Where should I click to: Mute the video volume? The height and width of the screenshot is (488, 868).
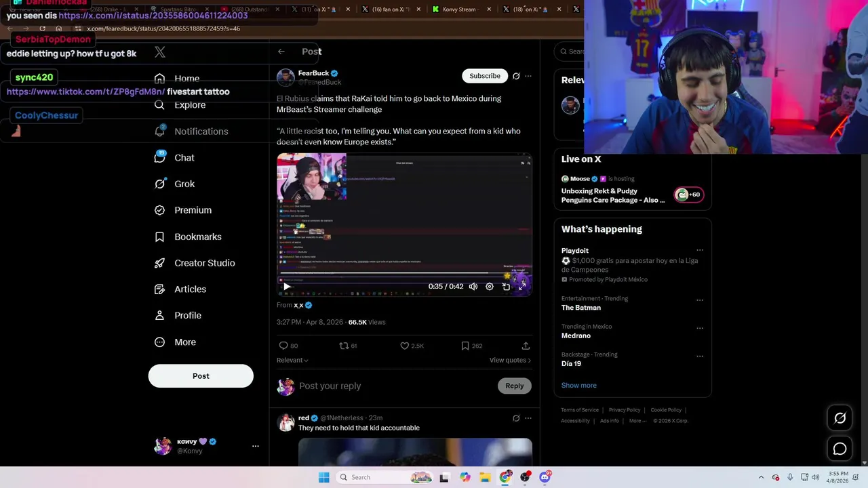click(473, 287)
